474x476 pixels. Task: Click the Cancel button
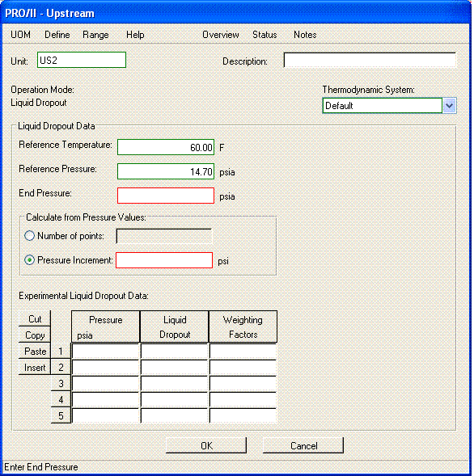coord(303,445)
